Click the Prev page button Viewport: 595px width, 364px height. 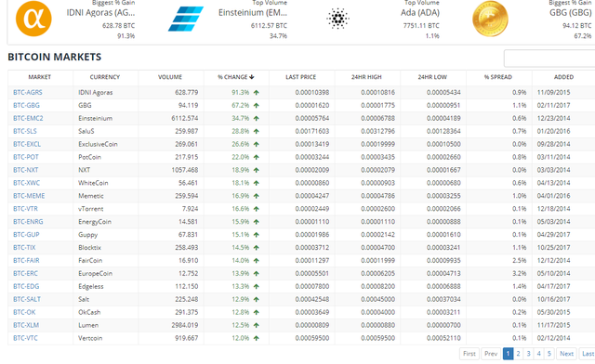pos(491,354)
